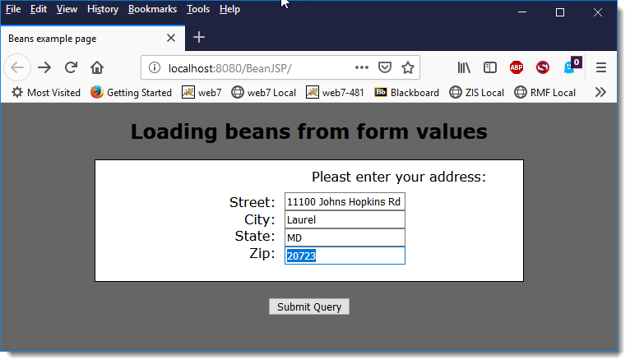Open the Tools menu
Viewport: 630px width, 364px height.
point(198,9)
